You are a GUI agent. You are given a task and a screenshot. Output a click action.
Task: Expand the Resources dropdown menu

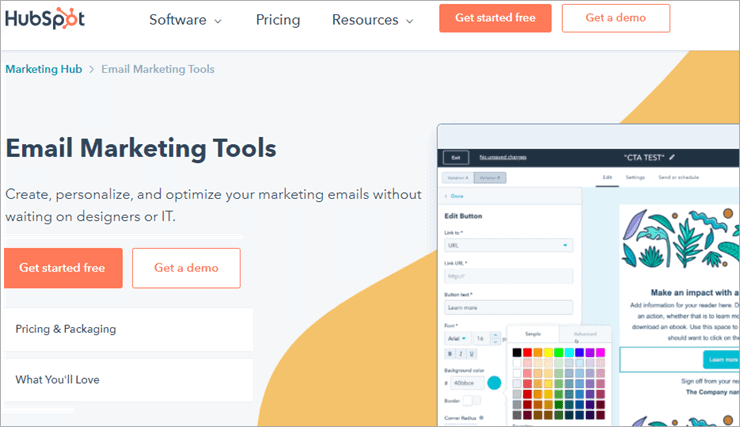372,20
